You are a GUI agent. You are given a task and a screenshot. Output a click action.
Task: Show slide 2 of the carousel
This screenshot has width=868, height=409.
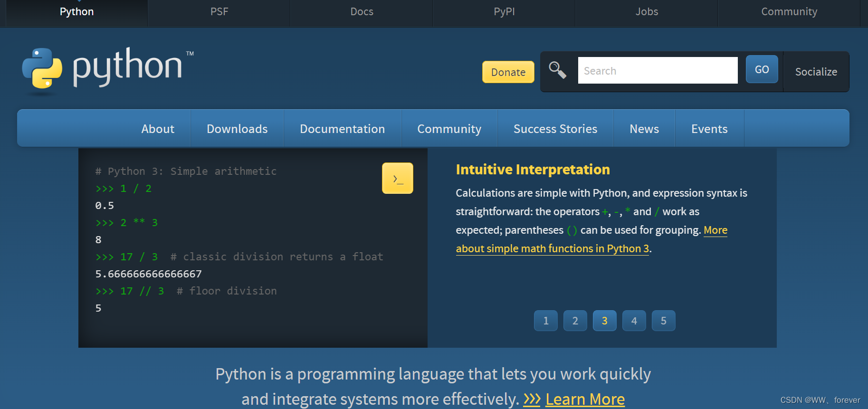pyautogui.click(x=575, y=321)
